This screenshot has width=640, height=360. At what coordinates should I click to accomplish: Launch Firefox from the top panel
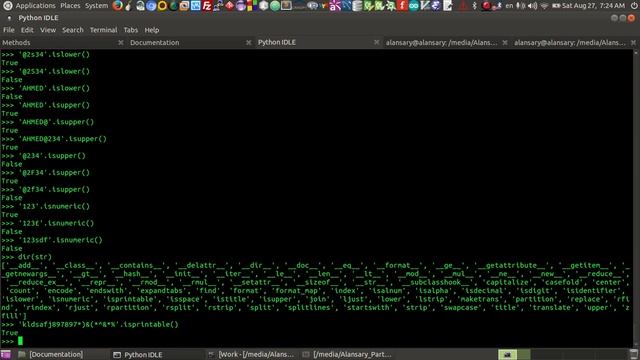(x=118, y=6)
